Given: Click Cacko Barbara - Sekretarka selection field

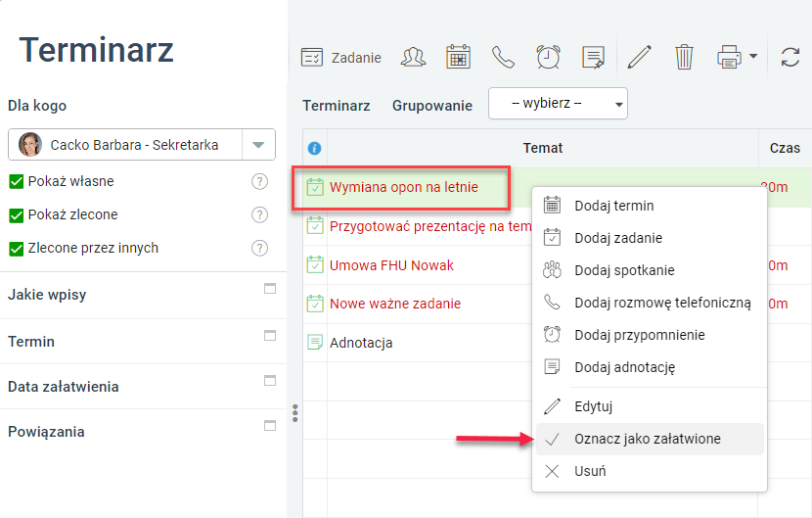Looking at the screenshot, I should click(x=142, y=145).
